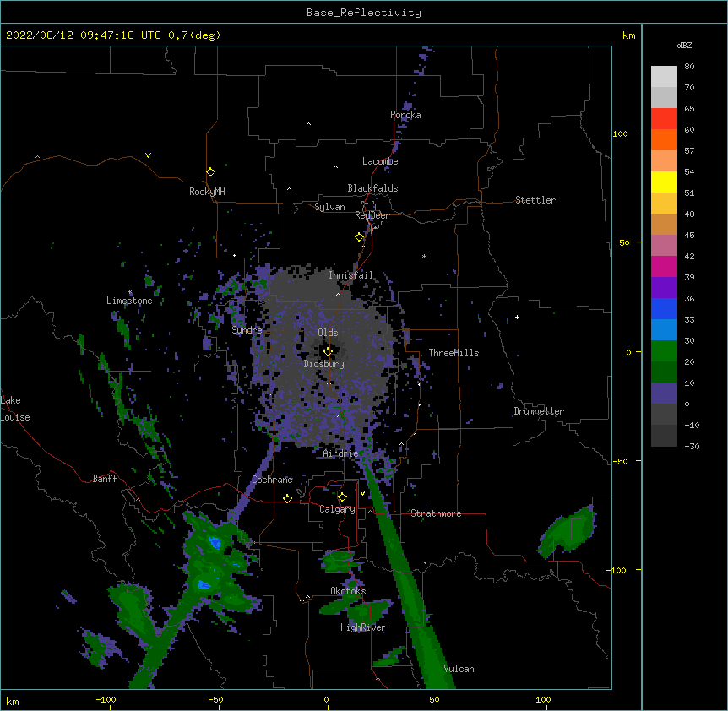Image resolution: width=728 pixels, height=711 pixels.
Task: Click the Ponoka town label
Action: (x=405, y=115)
